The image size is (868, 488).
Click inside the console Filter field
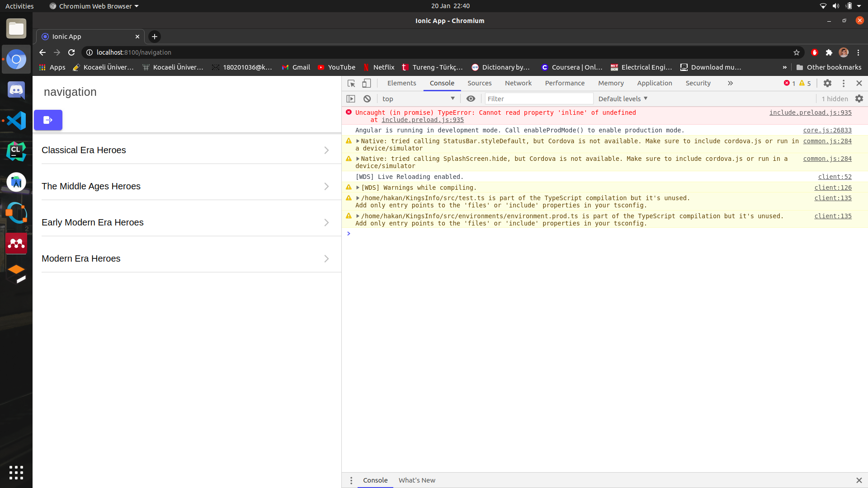(538, 99)
